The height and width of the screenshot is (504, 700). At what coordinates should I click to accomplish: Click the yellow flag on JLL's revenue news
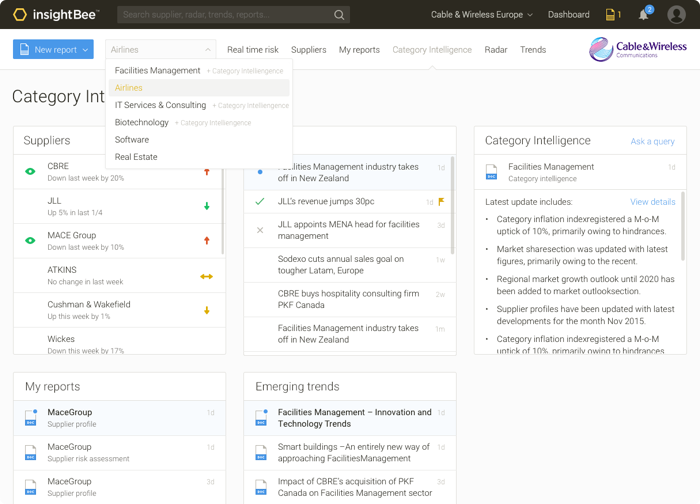(x=441, y=202)
